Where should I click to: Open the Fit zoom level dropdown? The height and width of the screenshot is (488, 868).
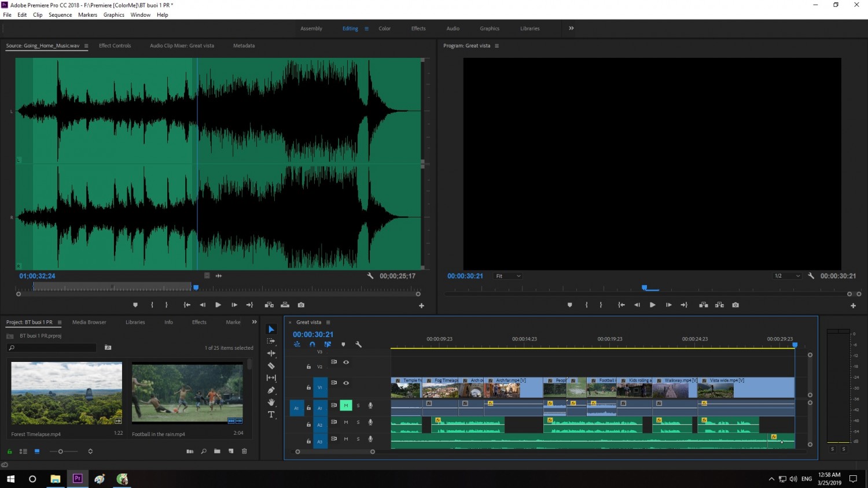508,276
